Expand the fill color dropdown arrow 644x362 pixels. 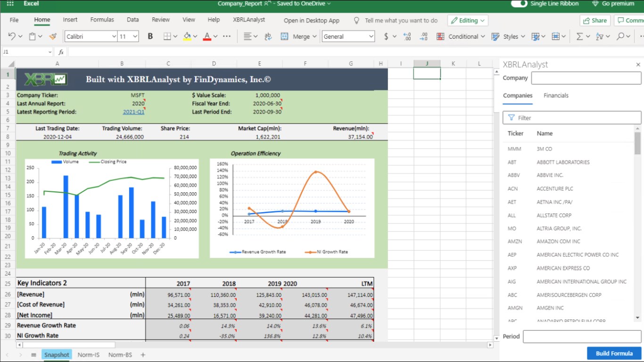pos(195,36)
